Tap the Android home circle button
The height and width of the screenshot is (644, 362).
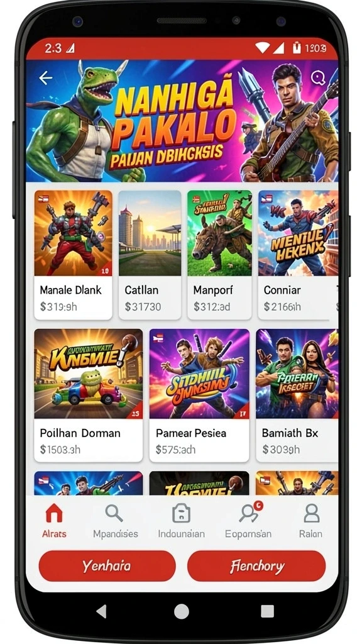click(x=181, y=611)
